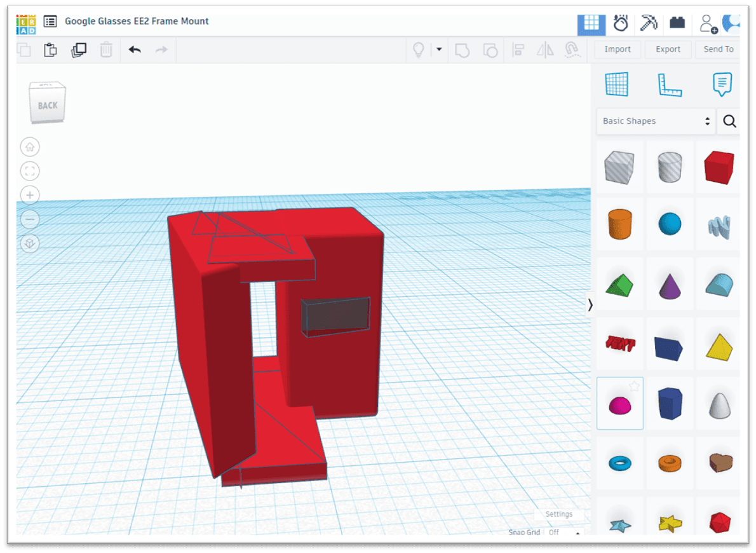Pick the blue Polygon shape

[x=670, y=403]
